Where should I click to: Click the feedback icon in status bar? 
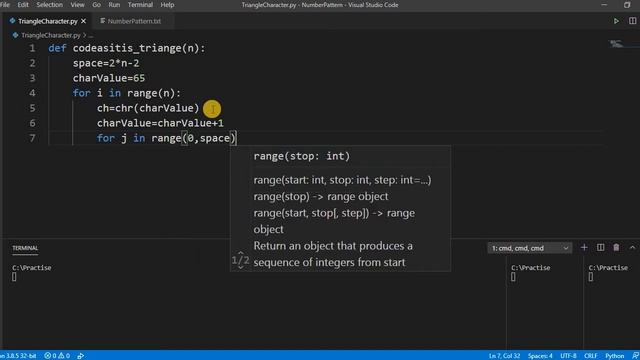pos(635,356)
